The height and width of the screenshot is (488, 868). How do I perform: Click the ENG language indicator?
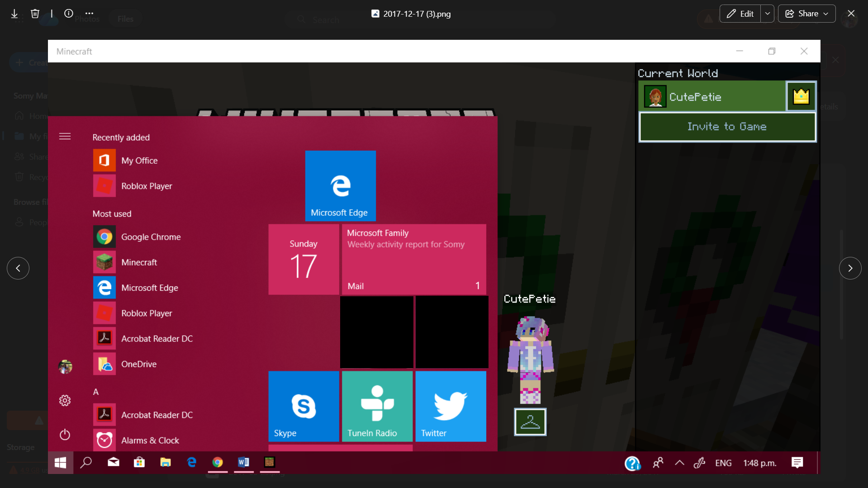[x=723, y=463]
